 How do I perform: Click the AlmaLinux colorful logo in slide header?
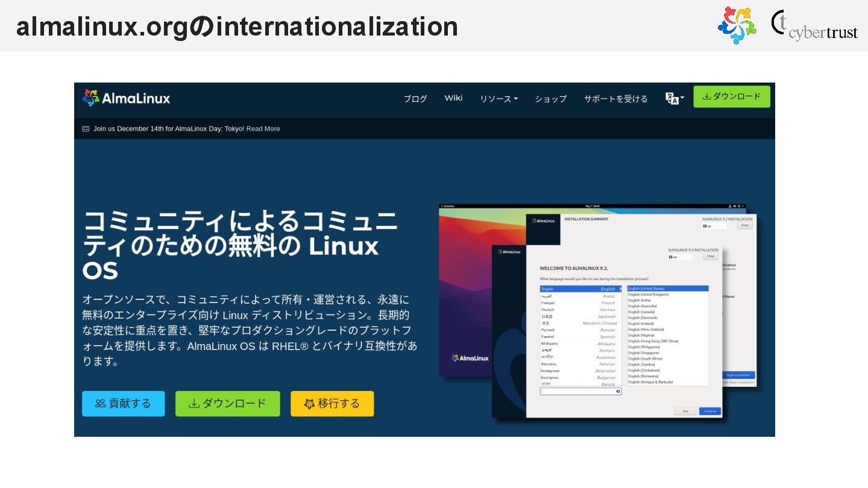click(x=737, y=26)
